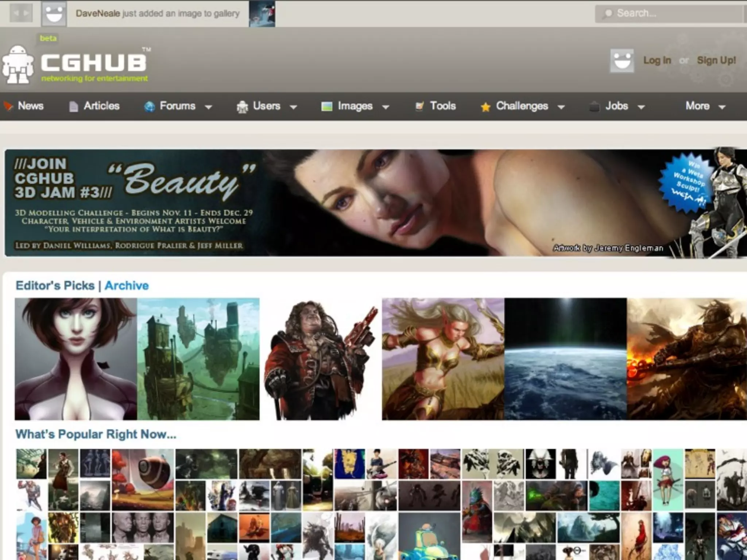
Task: Expand the Forums dropdown arrow
Action: [x=208, y=107]
